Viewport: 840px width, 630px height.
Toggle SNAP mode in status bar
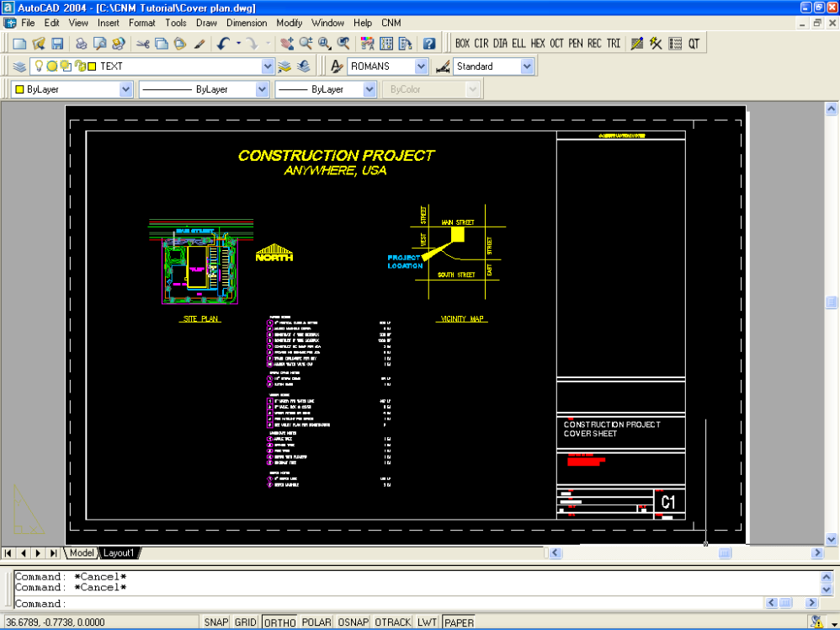coord(215,622)
